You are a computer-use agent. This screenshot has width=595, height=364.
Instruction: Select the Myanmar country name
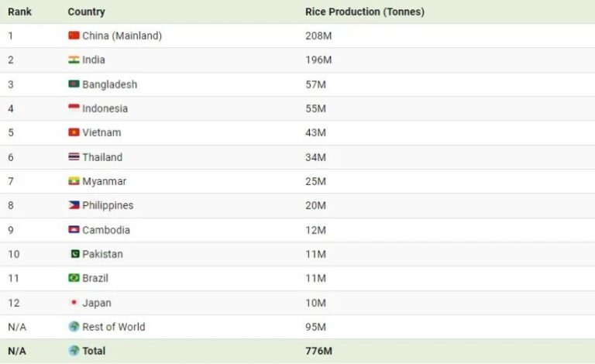pos(104,181)
